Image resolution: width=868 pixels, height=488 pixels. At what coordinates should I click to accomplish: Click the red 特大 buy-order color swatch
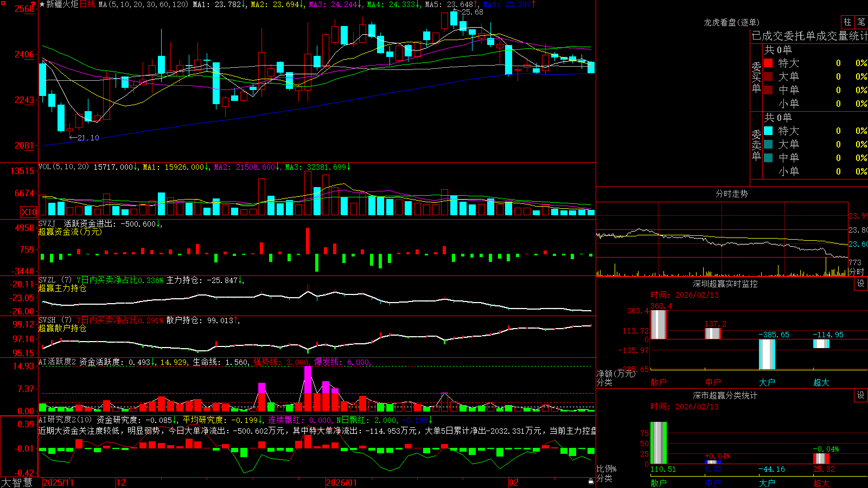coord(768,63)
